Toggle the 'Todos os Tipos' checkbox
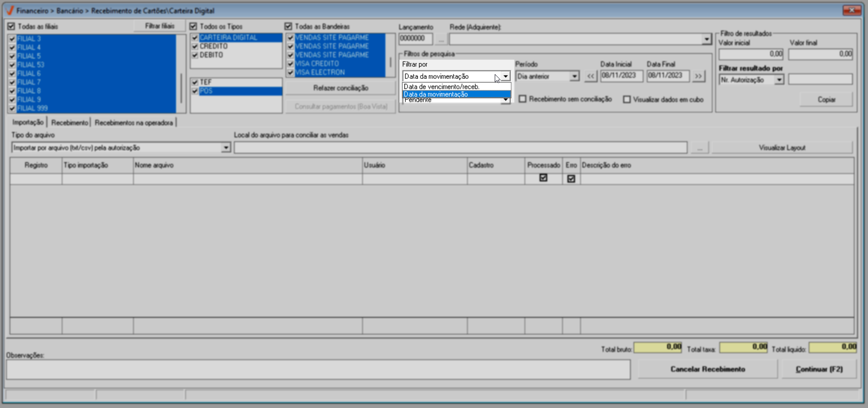Screen dimensions: 868x408 click(193, 26)
